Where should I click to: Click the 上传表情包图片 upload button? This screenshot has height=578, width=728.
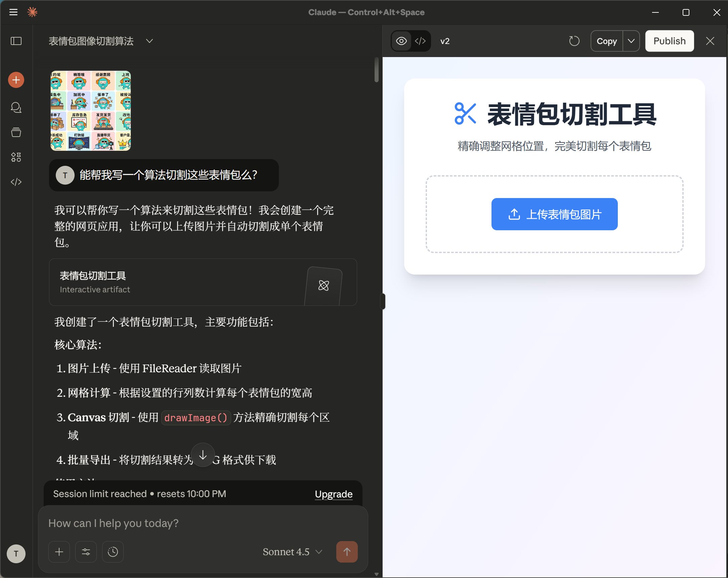(554, 214)
